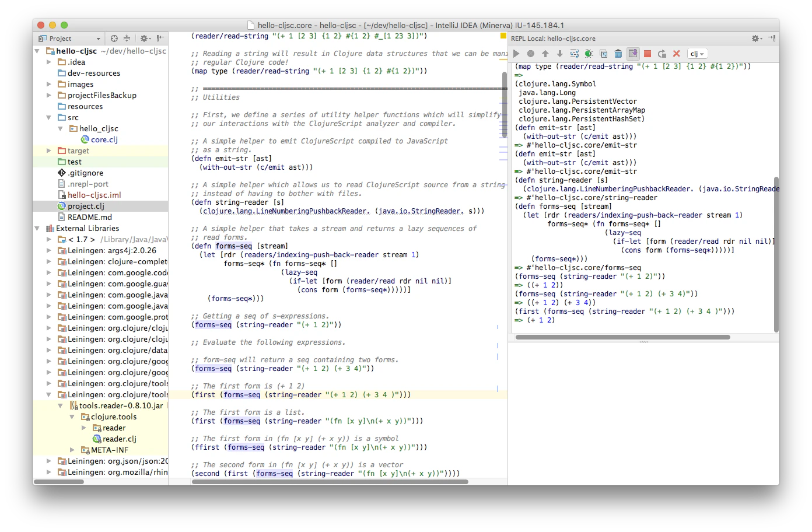Open the Project panel gear settings menu
The width and height of the screenshot is (812, 532).
[145, 38]
